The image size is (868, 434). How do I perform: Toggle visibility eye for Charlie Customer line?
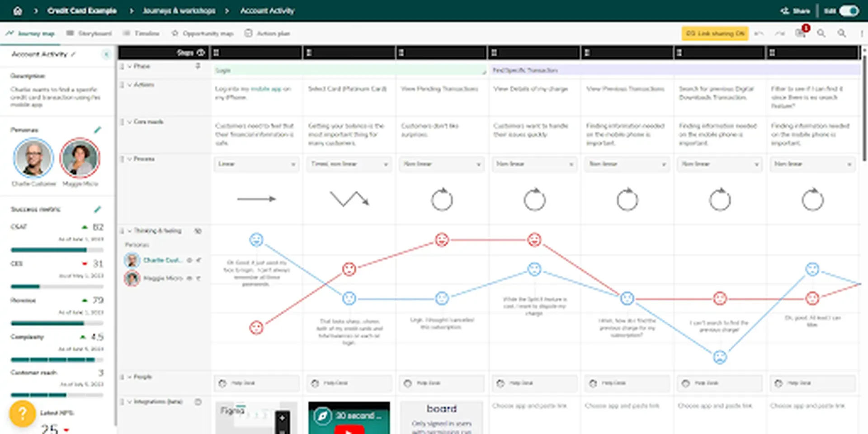click(189, 260)
